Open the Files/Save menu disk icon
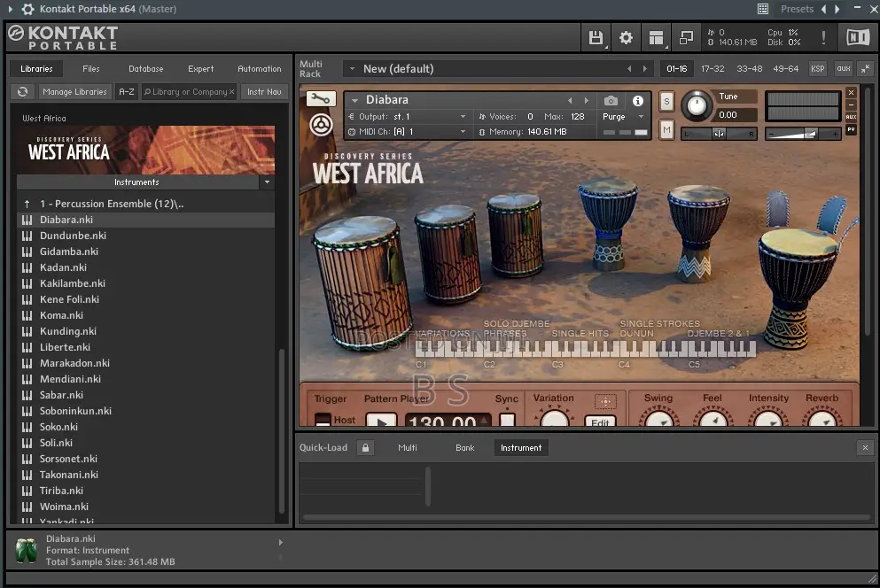 point(596,38)
